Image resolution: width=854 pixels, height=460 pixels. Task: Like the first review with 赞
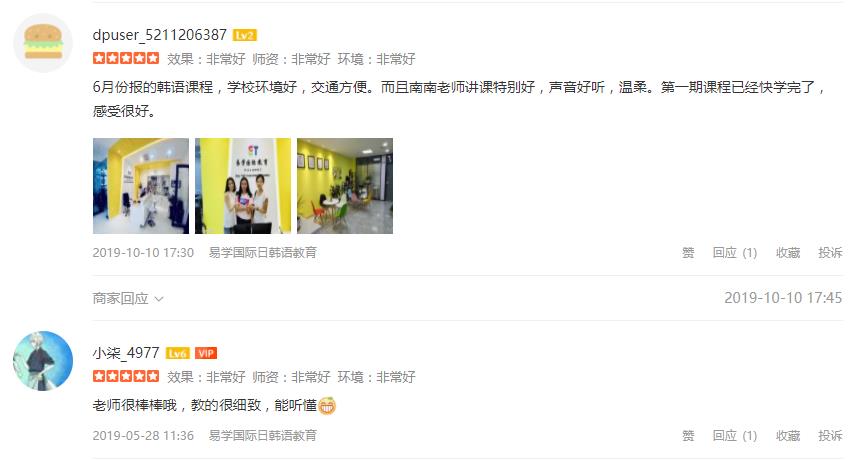(688, 253)
